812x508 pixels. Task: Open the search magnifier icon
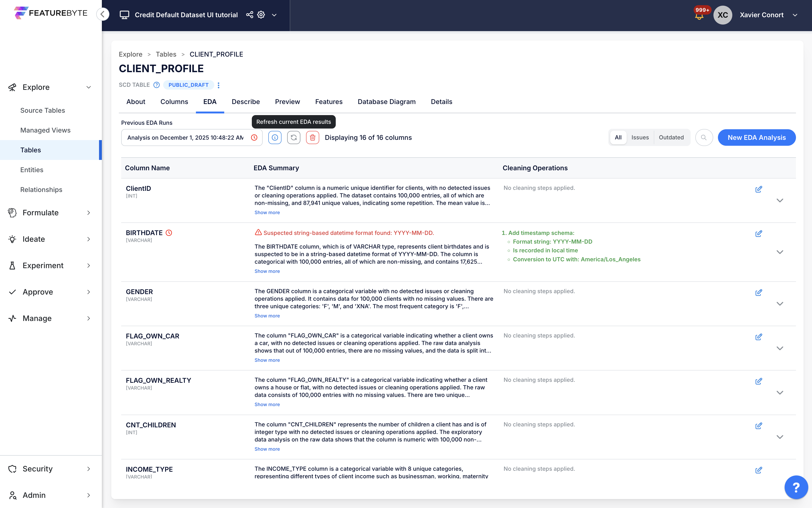704,137
